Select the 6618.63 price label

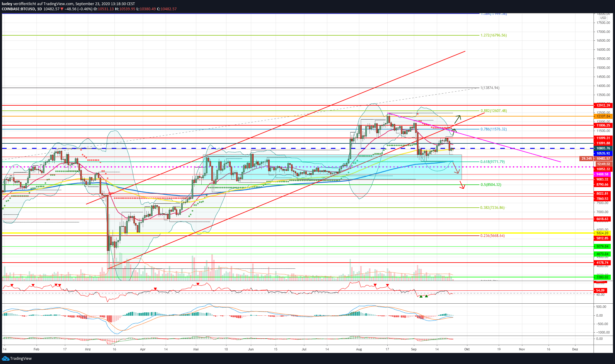point(603,219)
